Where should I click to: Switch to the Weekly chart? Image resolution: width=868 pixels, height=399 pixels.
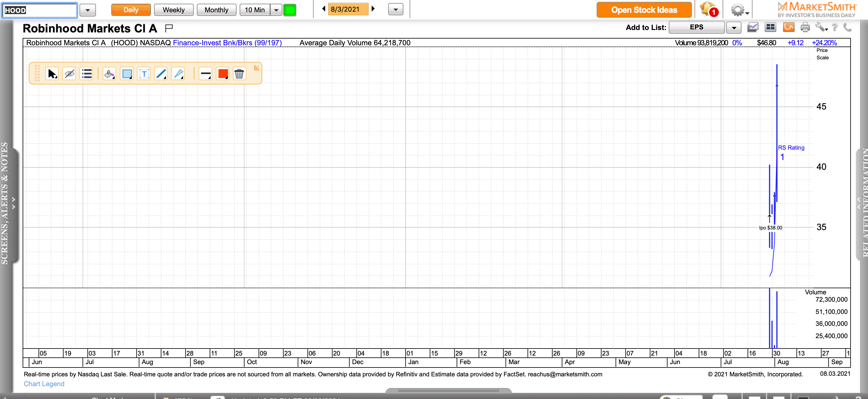coord(174,10)
